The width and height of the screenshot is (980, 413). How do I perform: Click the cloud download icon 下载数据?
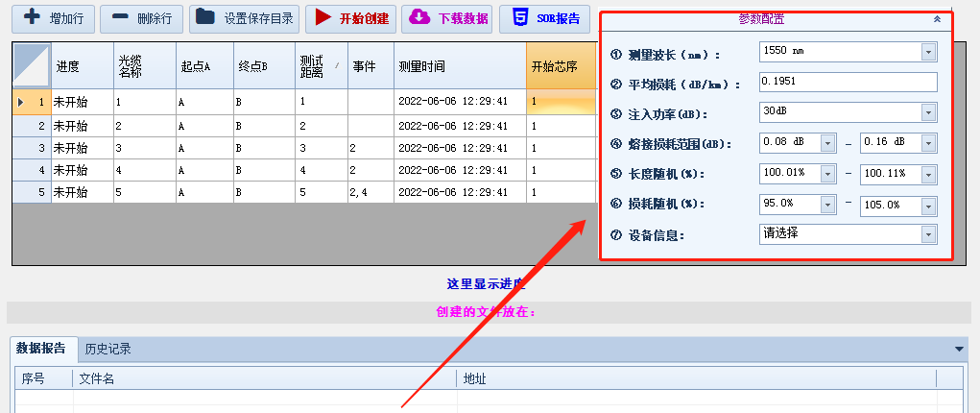click(x=419, y=17)
